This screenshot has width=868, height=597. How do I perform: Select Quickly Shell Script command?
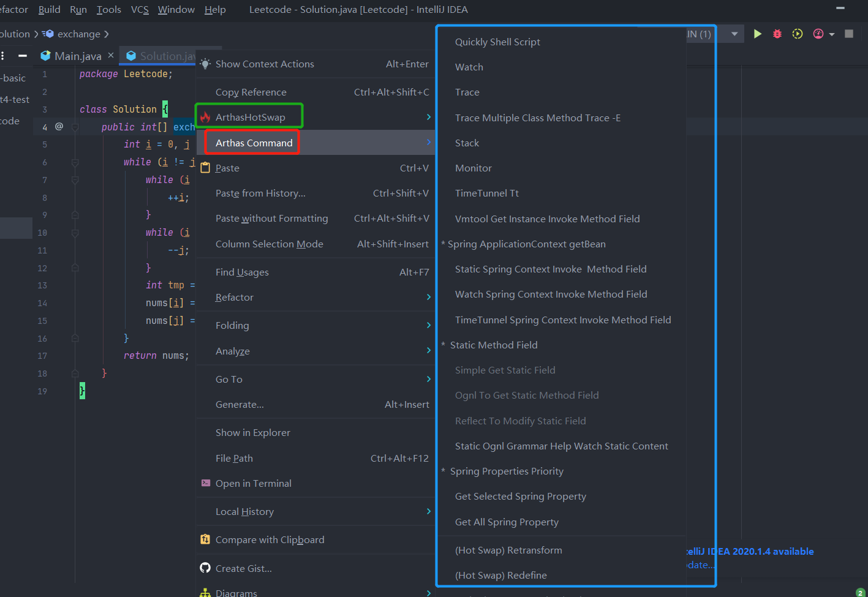pos(562,42)
